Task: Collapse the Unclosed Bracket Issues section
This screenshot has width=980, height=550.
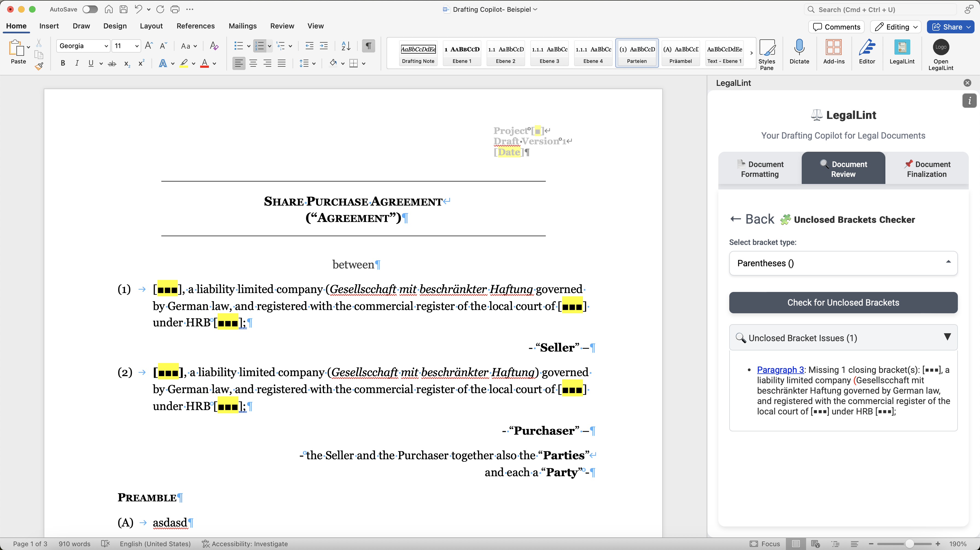Action: 947,337
